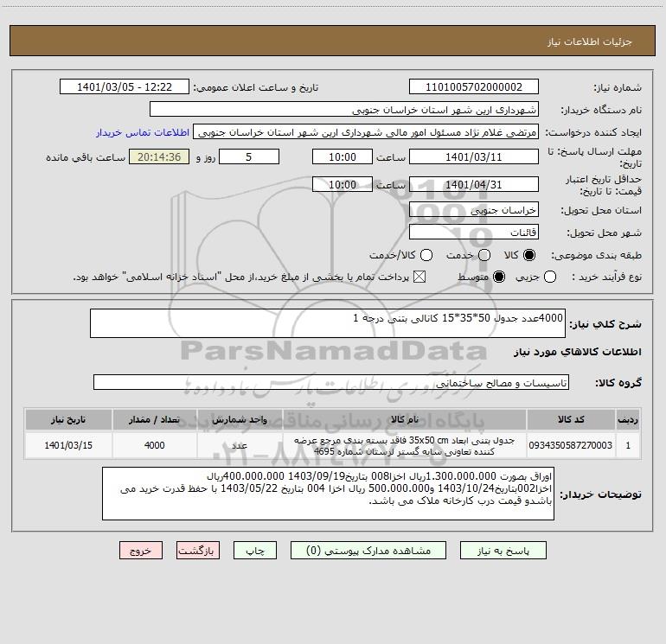
Task: Click the request creator field مرتضی غلام نژاد
Action: tap(366, 132)
